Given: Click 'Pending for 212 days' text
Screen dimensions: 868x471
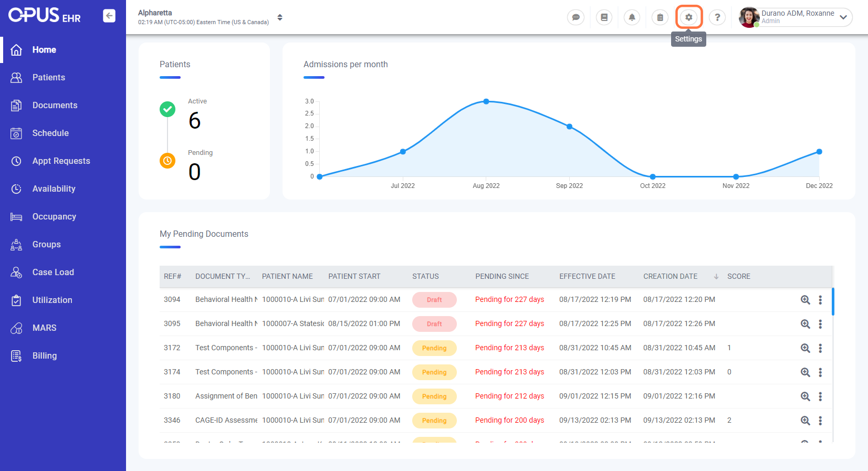Looking at the screenshot, I should tap(509, 396).
